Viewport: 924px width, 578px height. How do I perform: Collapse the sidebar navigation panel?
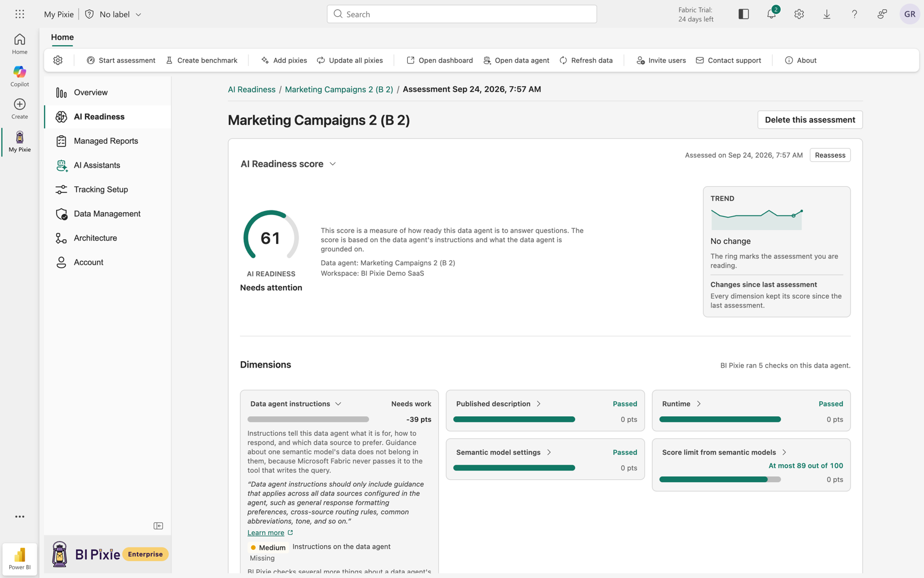click(x=158, y=526)
